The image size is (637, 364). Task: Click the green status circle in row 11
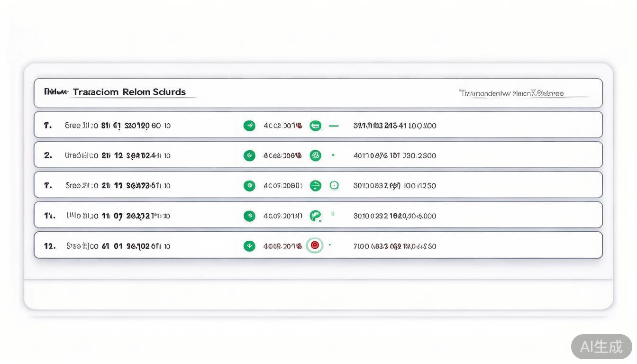250,216
